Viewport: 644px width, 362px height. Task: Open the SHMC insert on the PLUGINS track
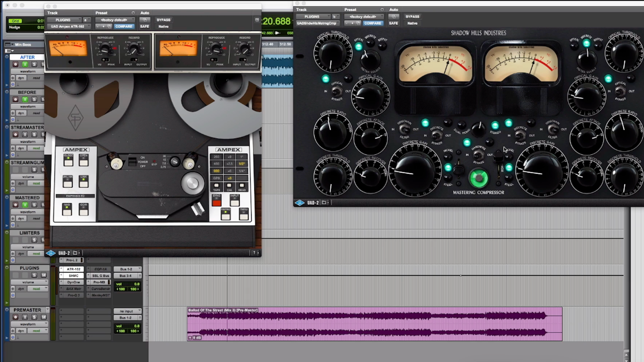point(73,276)
